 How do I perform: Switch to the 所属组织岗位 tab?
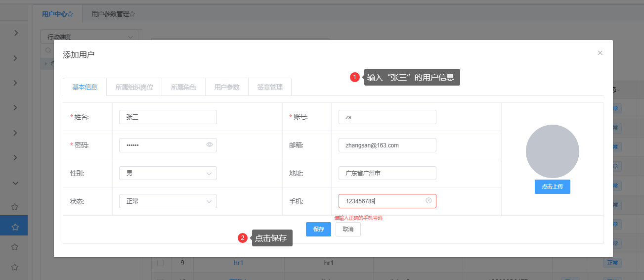(x=134, y=87)
